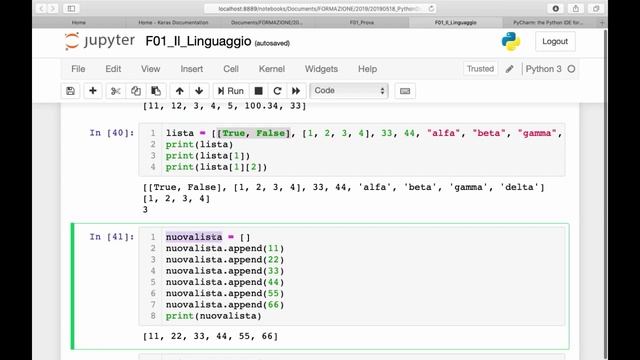Restart the kernel with circular arrow
This screenshot has height=360, width=640.
(277, 91)
